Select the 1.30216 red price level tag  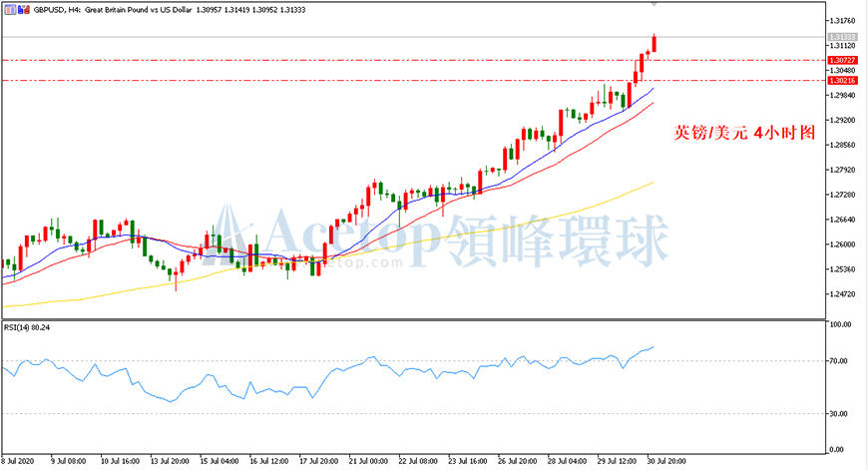click(842, 80)
